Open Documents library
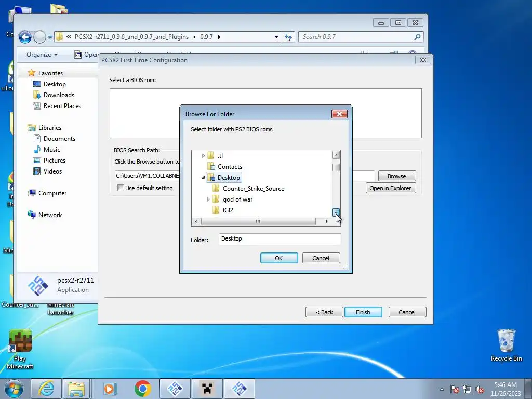 tap(59, 139)
